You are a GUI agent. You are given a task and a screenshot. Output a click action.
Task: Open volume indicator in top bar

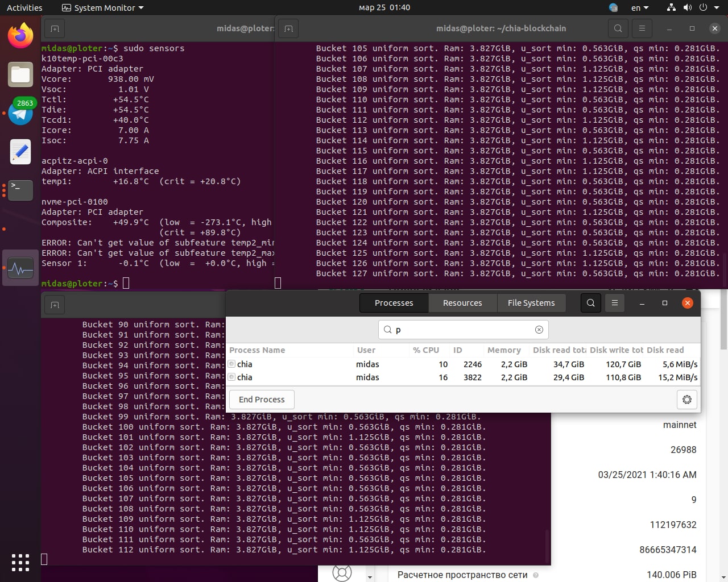tap(687, 8)
